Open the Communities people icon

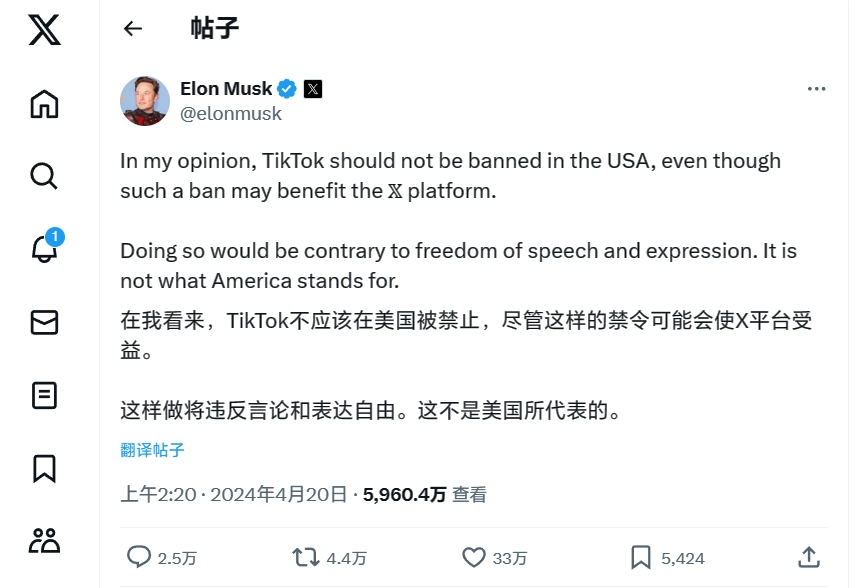[x=44, y=540]
